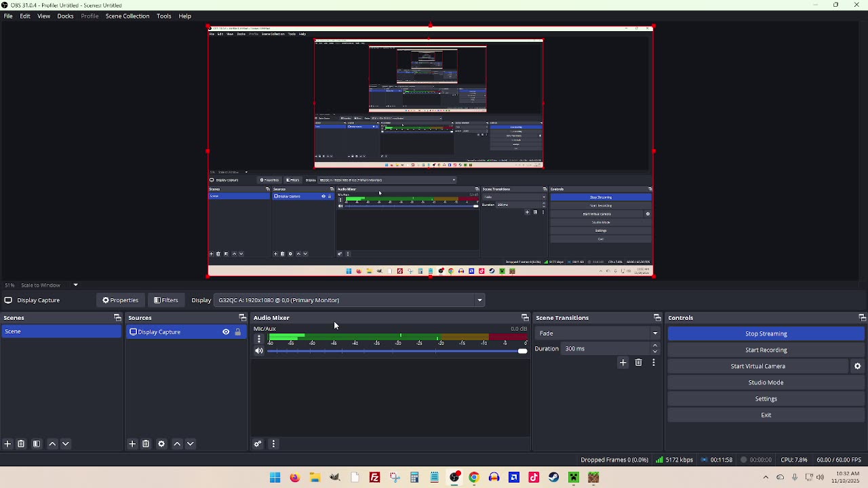The width and height of the screenshot is (868, 488).
Task: Open File Explorer from taskbar
Action: pos(315,478)
